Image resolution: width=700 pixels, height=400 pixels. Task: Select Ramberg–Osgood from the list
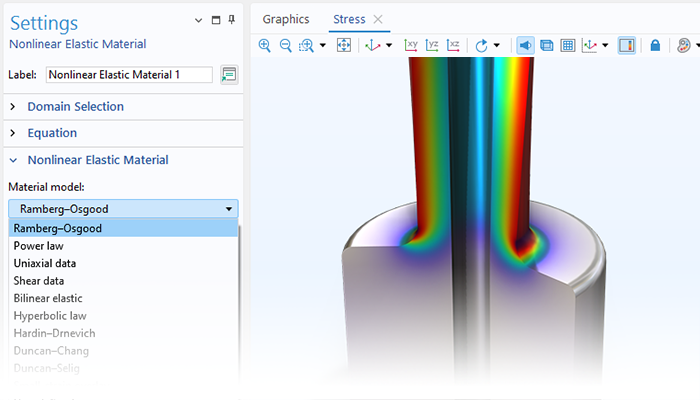tap(123, 228)
